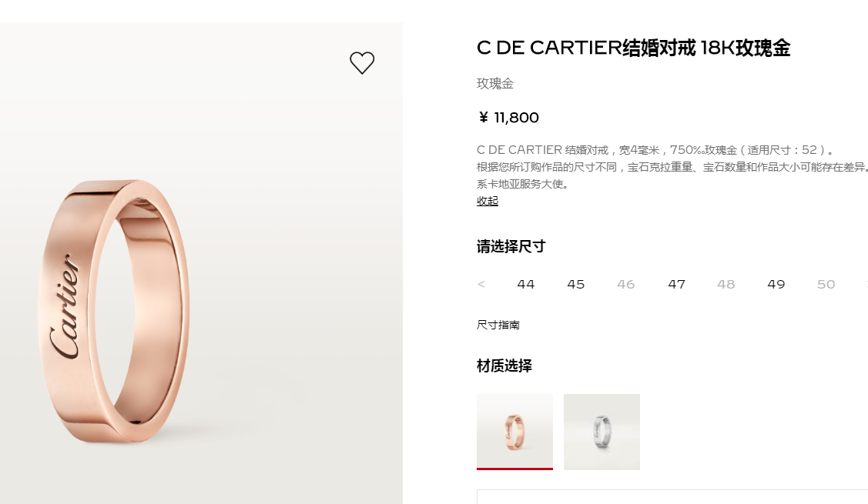Choose size 47 option
868x504 pixels.
click(x=676, y=285)
